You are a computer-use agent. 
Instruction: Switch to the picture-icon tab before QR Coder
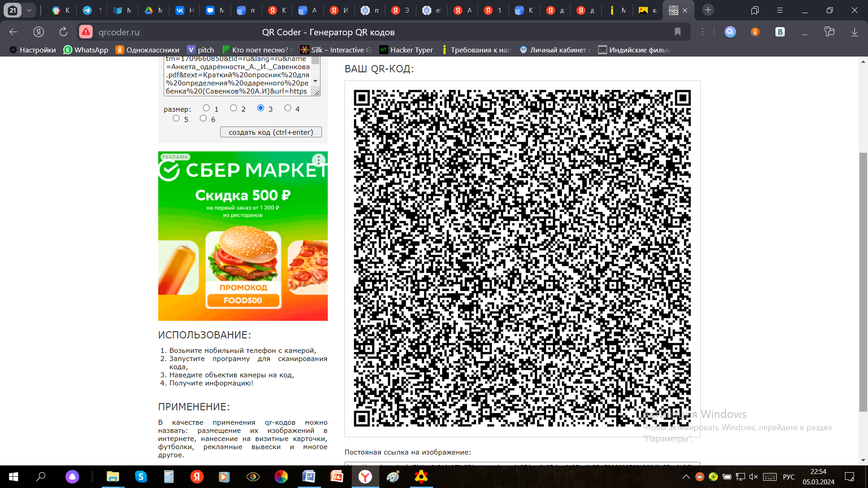tap(647, 10)
